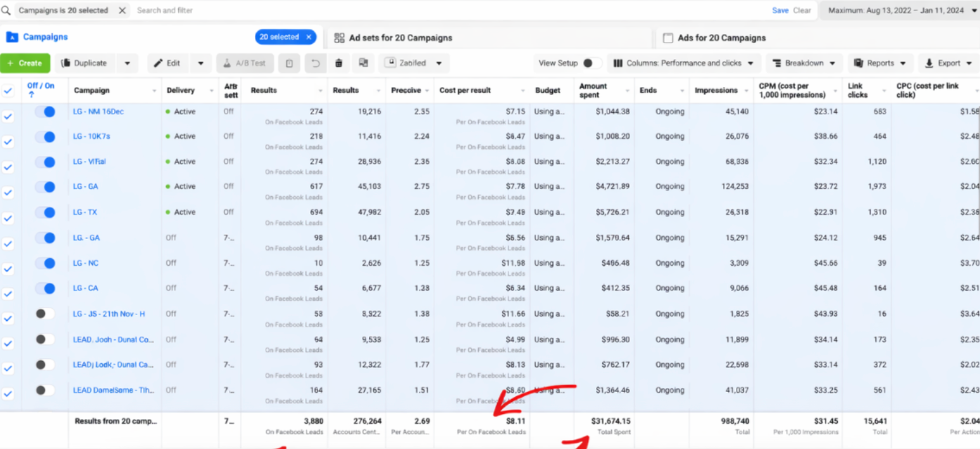980x449 pixels.
Task: Switch to Ads for 20 Campaigns tab
Action: (x=713, y=37)
